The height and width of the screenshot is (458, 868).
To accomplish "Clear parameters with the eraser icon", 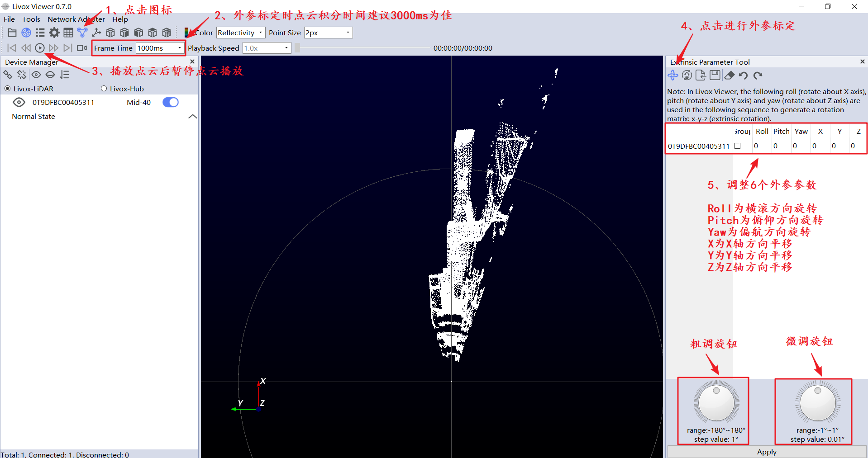I will click(x=729, y=76).
